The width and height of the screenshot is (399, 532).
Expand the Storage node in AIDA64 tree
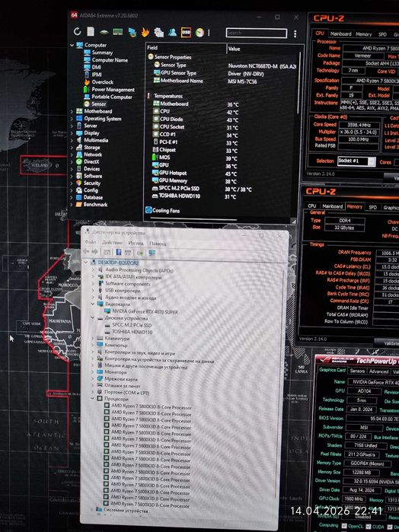[72, 148]
